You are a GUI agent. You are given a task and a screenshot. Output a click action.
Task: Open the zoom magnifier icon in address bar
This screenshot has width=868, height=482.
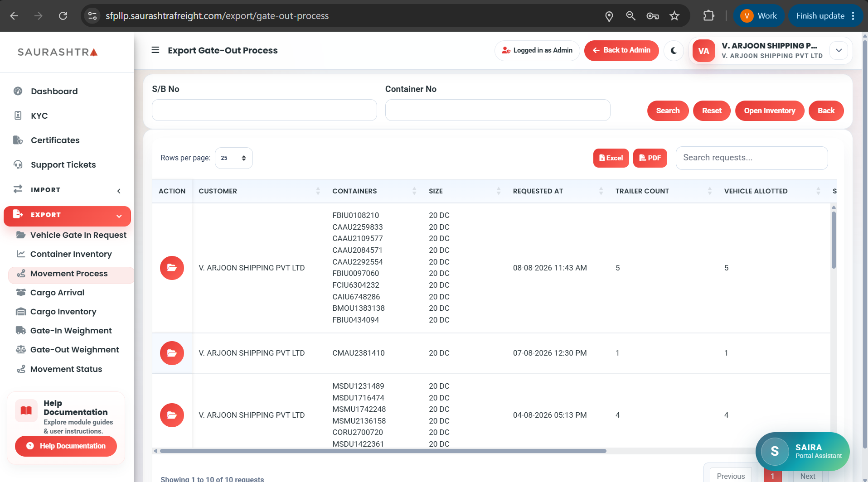630,16
